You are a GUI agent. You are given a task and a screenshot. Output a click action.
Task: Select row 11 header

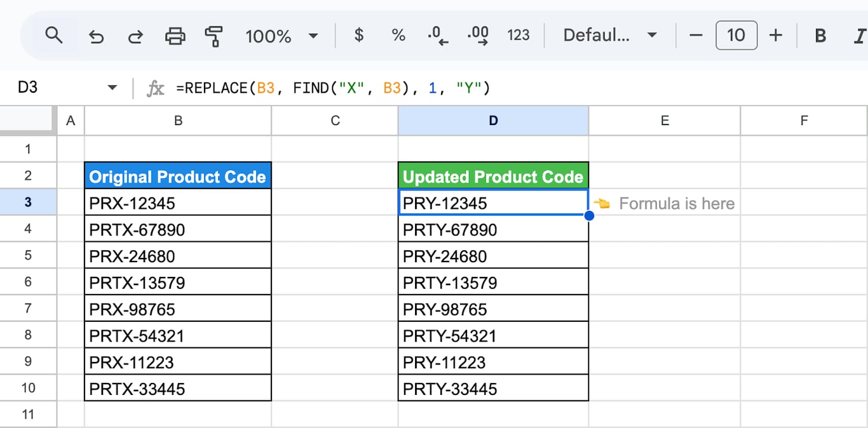point(28,415)
